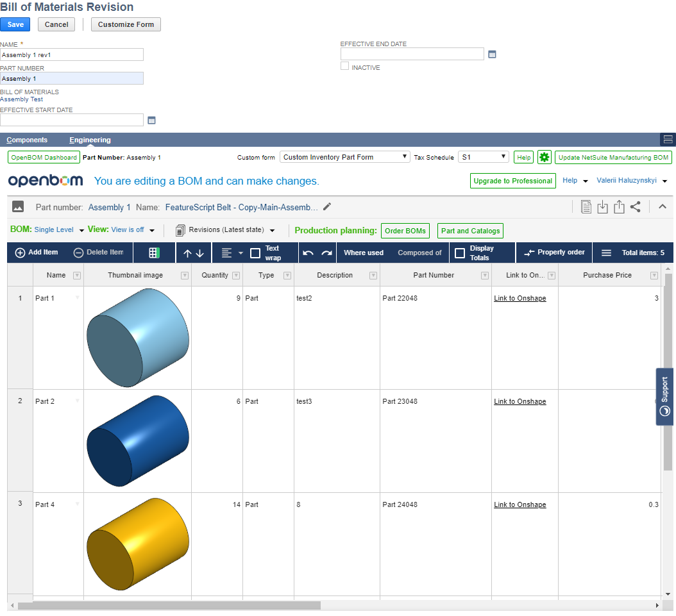Click Where used in the toolbar
Screen dimensions: 676x616
tap(364, 253)
